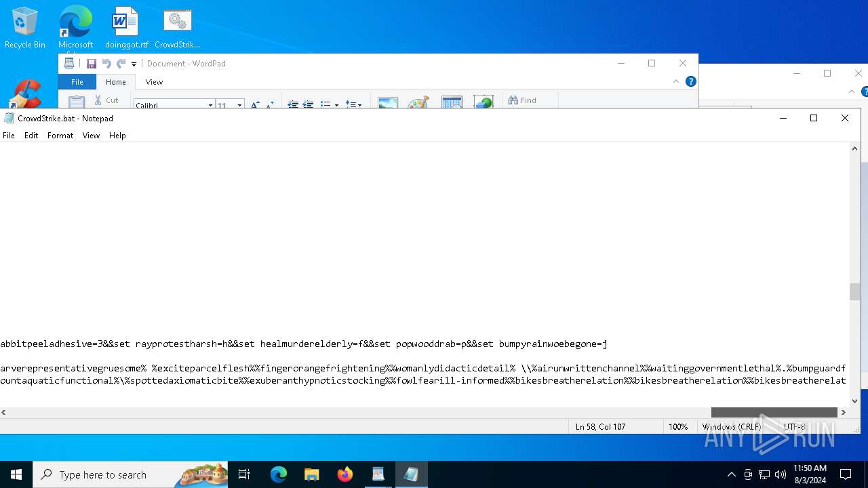
Task: Switch to WordPad taskbar button
Action: coord(378,474)
